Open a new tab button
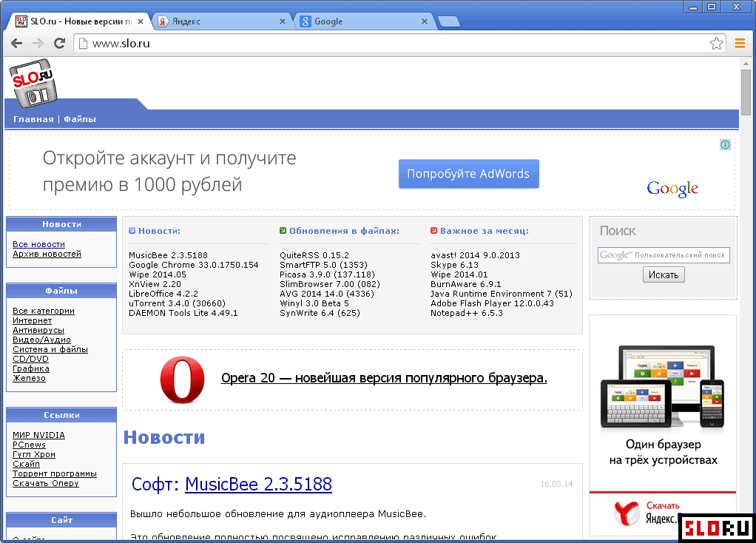The image size is (756, 543). 449,21
